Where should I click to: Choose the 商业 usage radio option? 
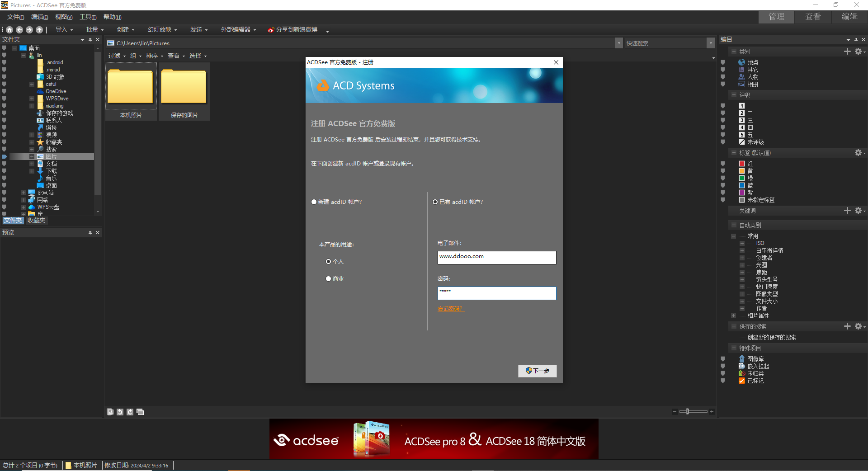click(x=329, y=279)
